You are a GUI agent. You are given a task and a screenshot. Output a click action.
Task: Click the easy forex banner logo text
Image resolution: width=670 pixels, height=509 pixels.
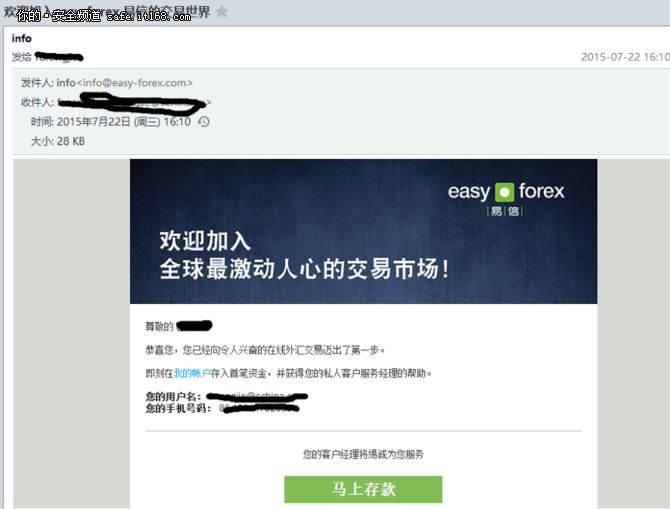506,191
